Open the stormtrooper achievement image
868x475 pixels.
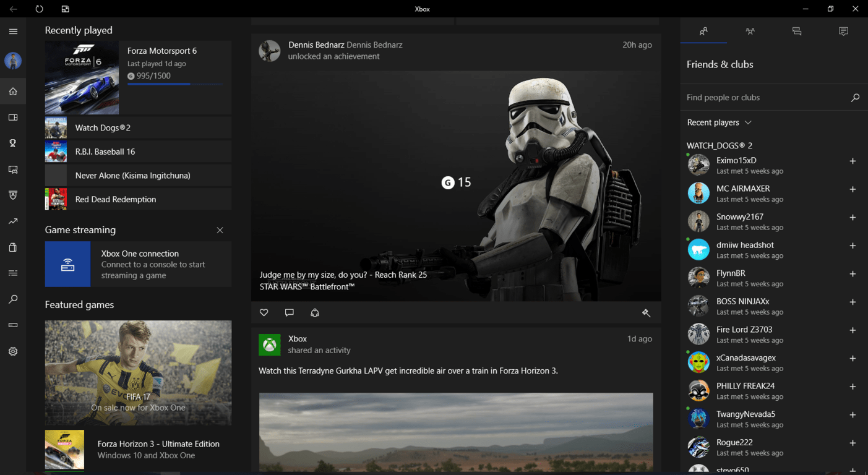tap(456, 186)
